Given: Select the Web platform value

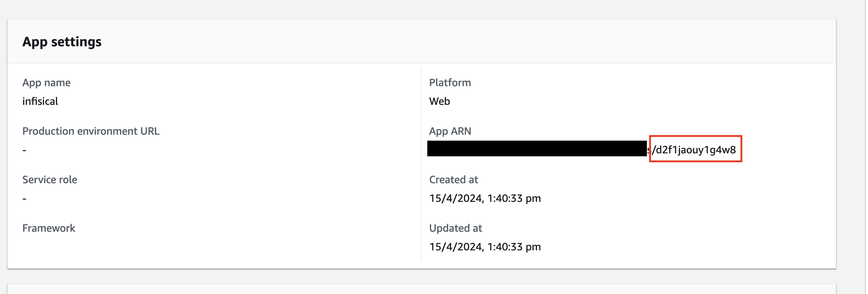Looking at the screenshot, I should coord(439,101).
